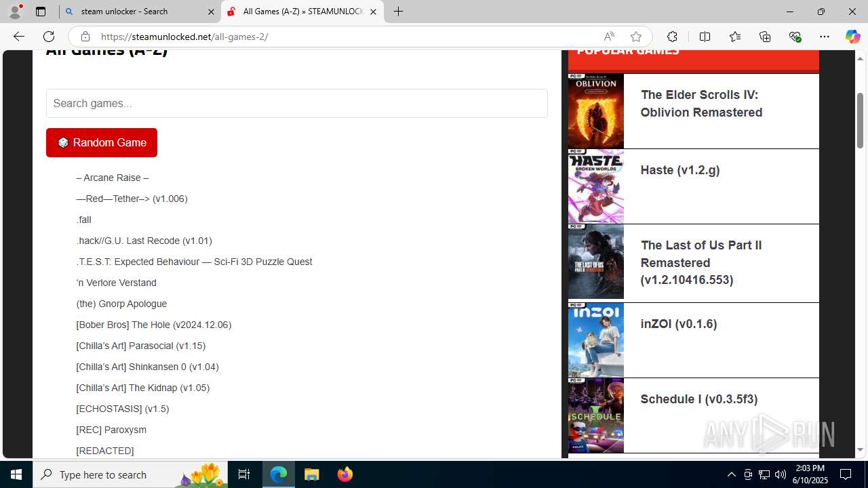Open [ECHOSTASIS] (v1.5) link
This screenshot has width=868, height=488.
pyautogui.click(x=123, y=409)
